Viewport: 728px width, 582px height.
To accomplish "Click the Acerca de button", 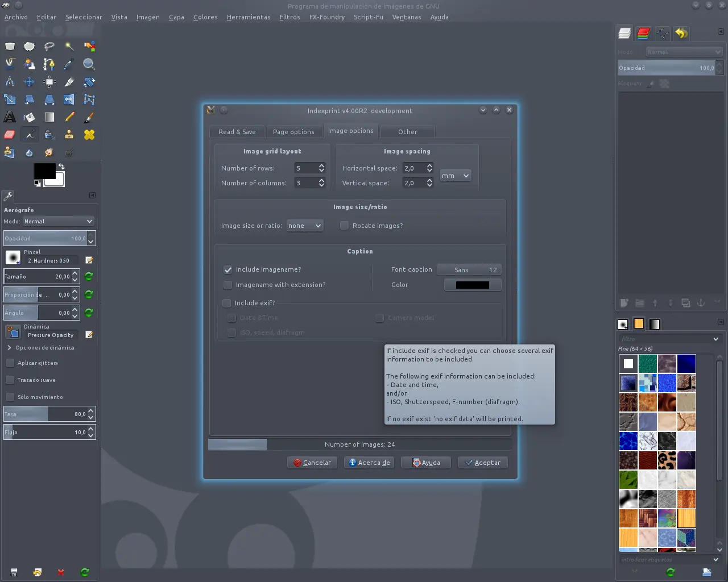I will click(369, 463).
